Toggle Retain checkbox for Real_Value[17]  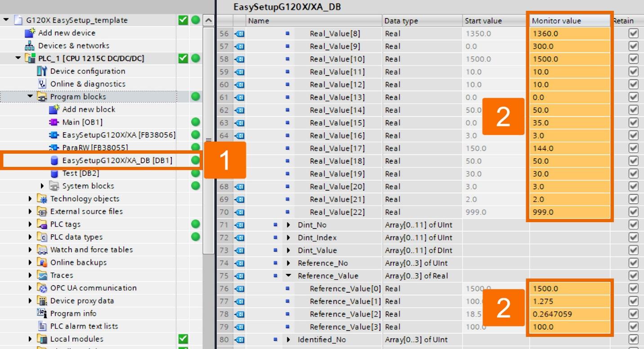point(634,148)
